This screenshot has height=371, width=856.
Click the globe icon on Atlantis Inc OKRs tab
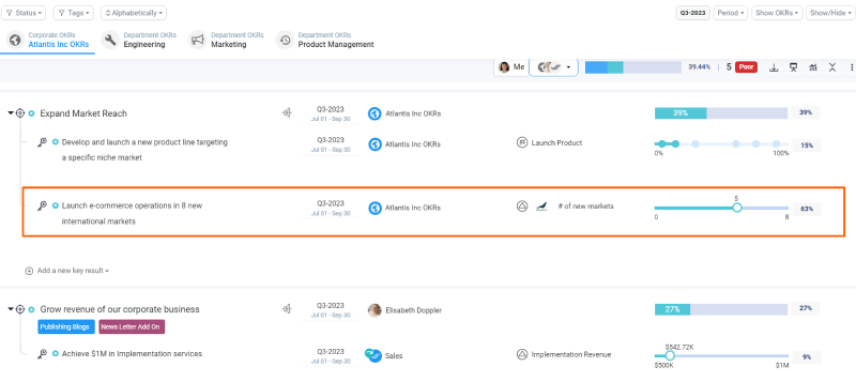pyautogui.click(x=15, y=40)
